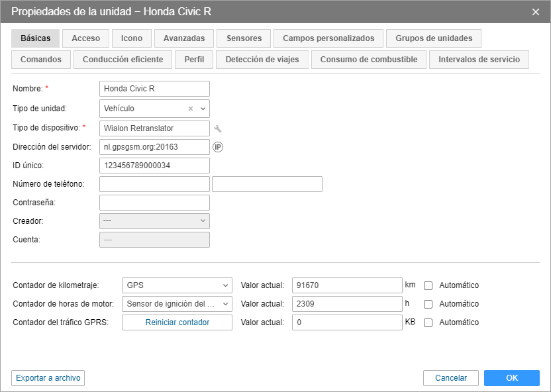Viewport: 551px width, 392px height.
Task: Open the Icono tab
Action: coord(131,38)
